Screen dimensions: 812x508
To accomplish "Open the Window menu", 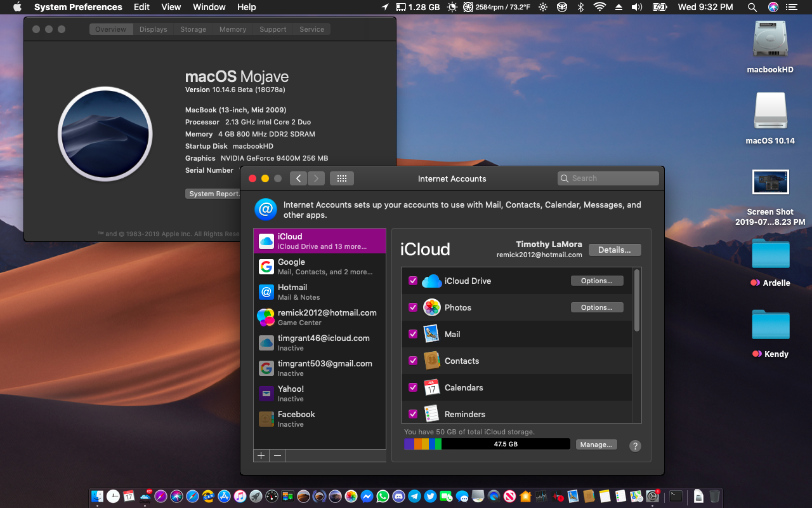I will click(x=209, y=7).
